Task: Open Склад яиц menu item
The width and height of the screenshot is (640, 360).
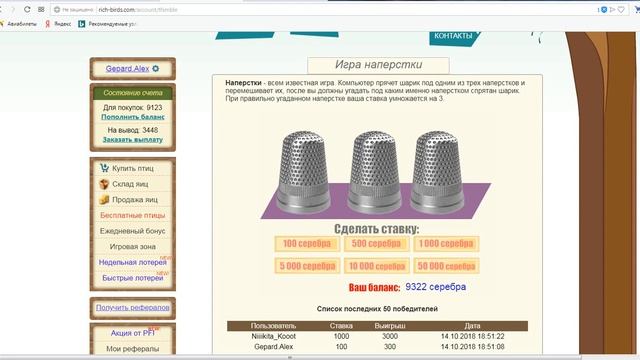Action: tap(130, 184)
